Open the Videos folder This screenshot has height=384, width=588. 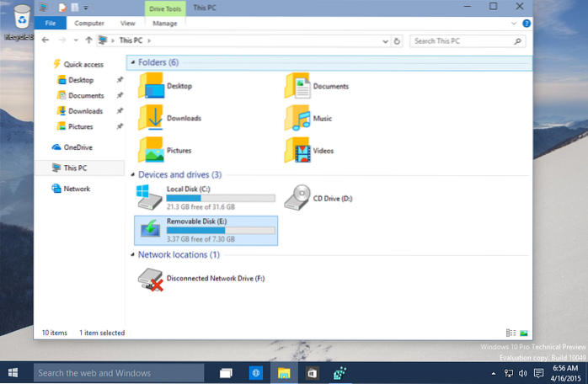point(309,151)
